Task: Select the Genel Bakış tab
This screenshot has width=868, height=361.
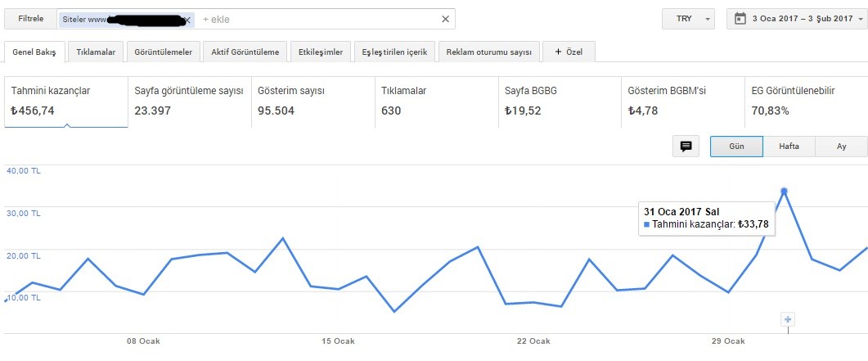Action: 34,52
